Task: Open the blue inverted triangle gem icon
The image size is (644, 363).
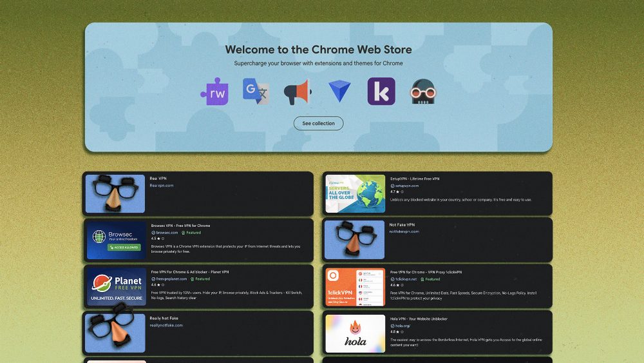Action: (x=339, y=92)
